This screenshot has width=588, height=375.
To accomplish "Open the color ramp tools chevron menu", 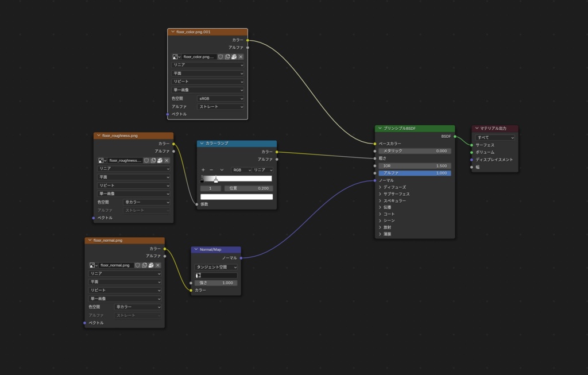I will pyautogui.click(x=222, y=170).
